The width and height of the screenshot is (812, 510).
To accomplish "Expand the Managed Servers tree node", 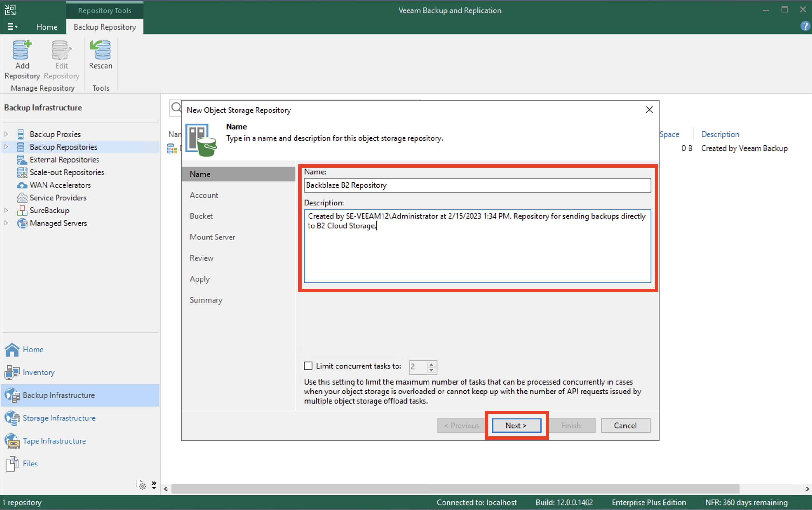I will tap(6, 223).
